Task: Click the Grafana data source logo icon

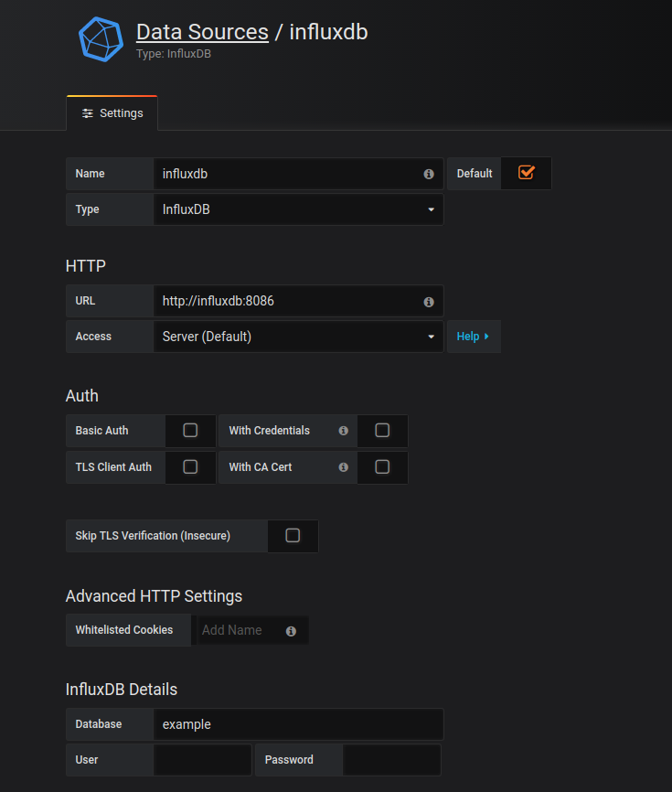Action: (x=100, y=39)
